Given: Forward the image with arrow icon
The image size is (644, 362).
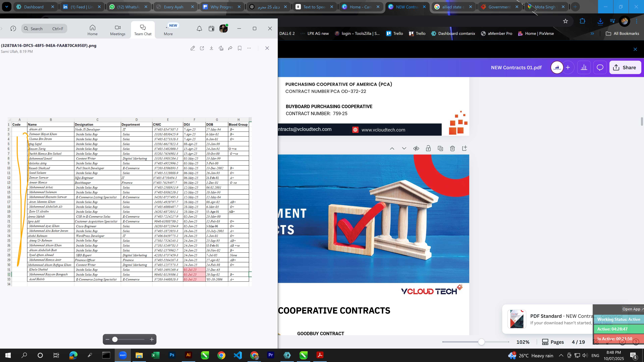Looking at the screenshot, I should pos(230,48).
